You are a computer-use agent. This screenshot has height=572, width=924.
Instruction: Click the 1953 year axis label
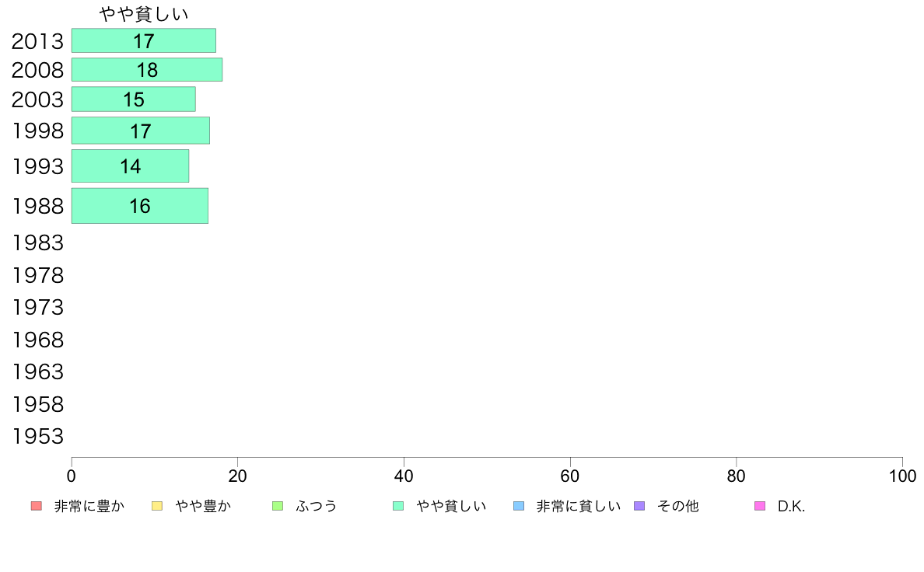pos(37,437)
